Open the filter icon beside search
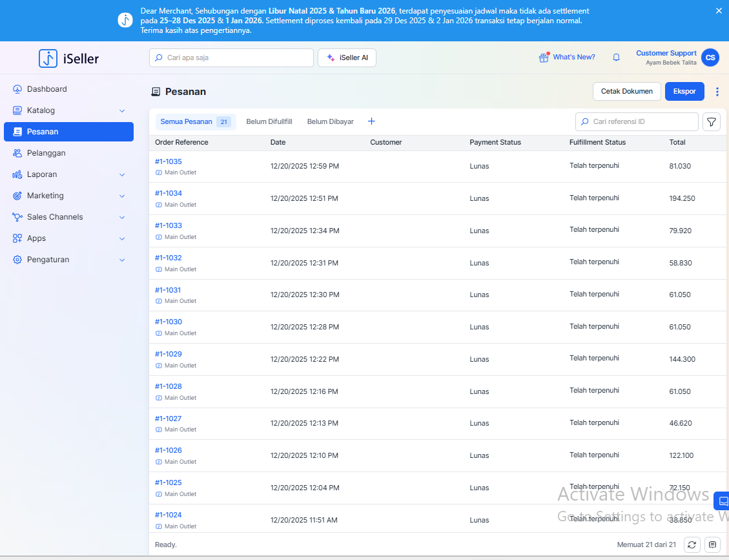Image resolution: width=729 pixels, height=560 pixels. point(711,122)
